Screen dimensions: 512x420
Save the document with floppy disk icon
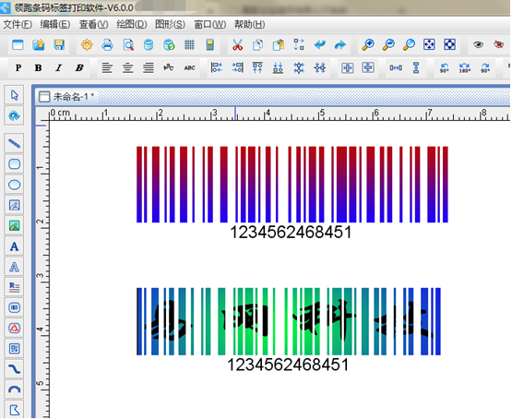(x=59, y=44)
